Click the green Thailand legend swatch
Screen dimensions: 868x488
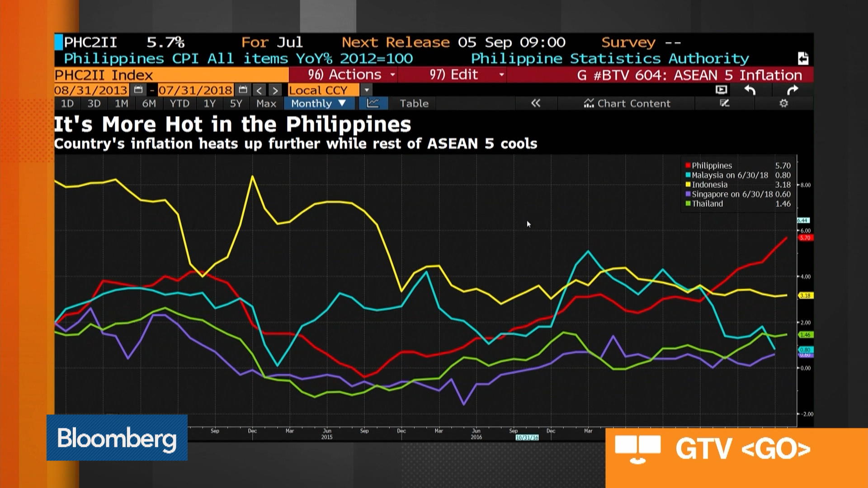(688, 204)
